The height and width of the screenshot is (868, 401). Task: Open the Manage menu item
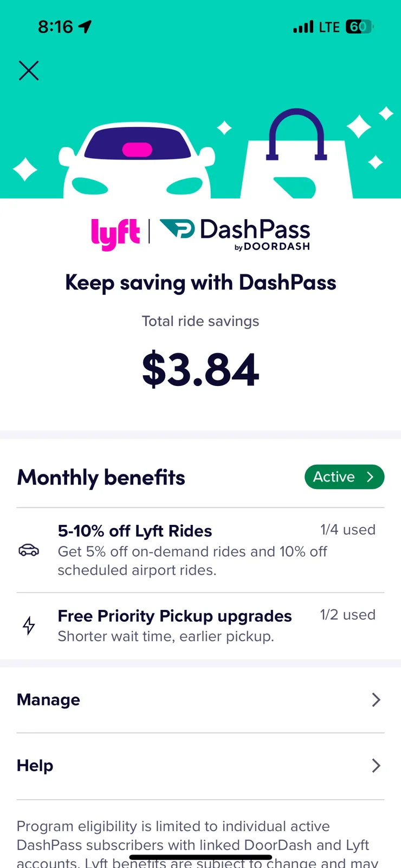[x=49, y=700]
